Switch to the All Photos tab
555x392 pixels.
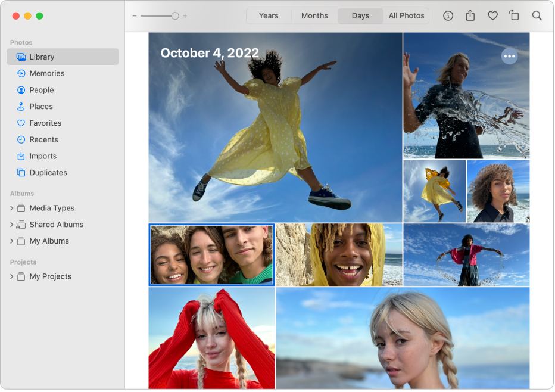406,16
